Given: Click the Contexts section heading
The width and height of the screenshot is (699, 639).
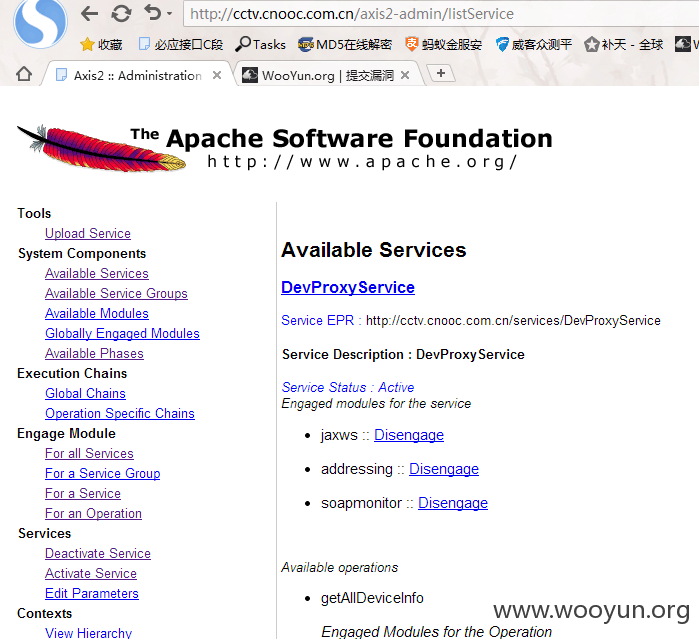Looking at the screenshot, I should pos(45,614).
